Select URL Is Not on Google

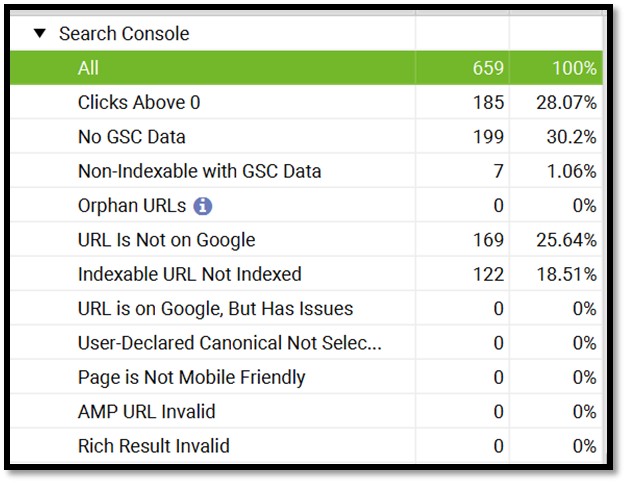[x=306, y=240]
